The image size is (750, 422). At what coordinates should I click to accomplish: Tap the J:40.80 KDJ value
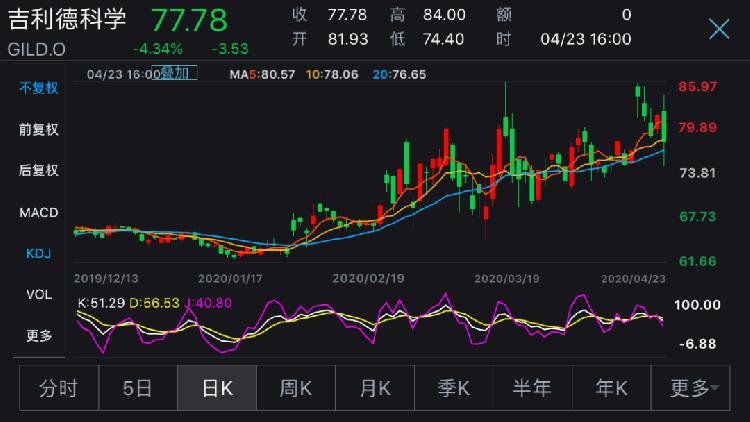coord(208,303)
